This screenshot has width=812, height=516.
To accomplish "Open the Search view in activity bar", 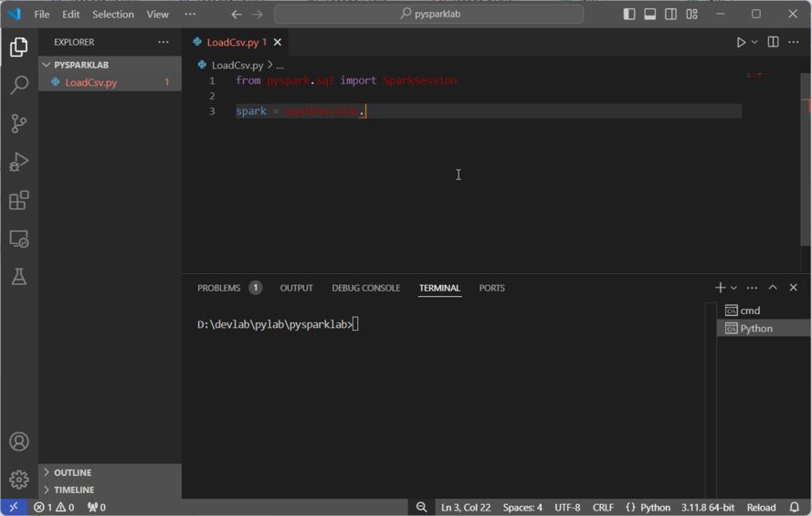I will tap(18, 85).
